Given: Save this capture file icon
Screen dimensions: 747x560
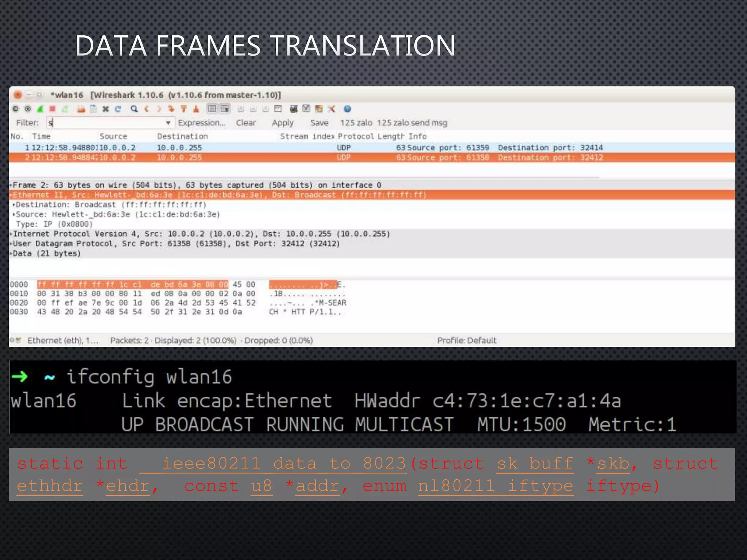Looking at the screenshot, I should [x=93, y=109].
